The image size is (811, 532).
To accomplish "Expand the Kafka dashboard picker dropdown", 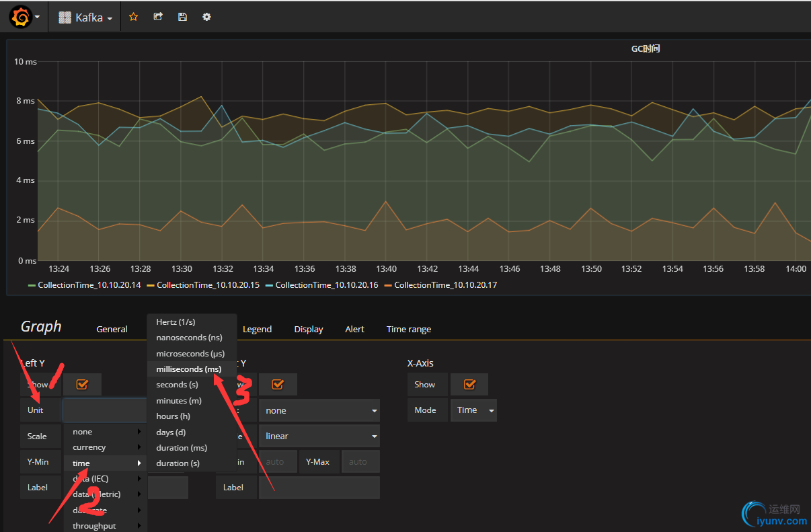I will [89, 18].
